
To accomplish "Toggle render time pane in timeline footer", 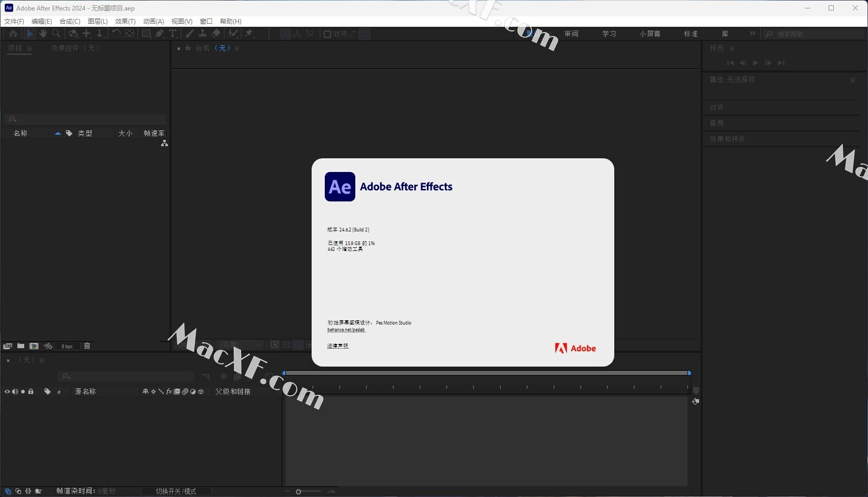I will [38, 491].
